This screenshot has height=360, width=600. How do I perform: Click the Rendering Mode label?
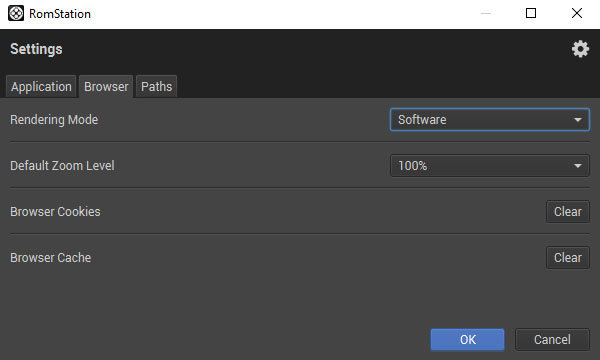tap(54, 120)
